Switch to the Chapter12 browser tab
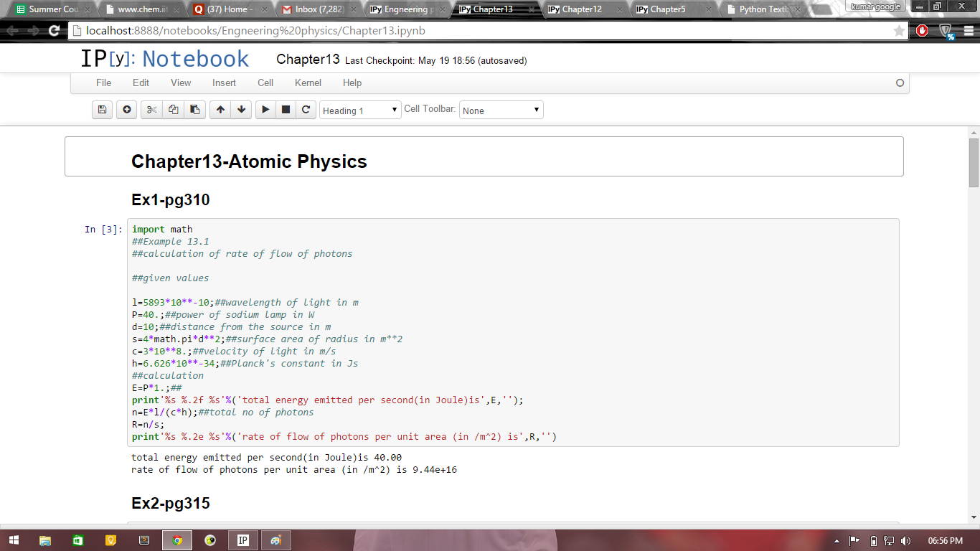 click(581, 9)
